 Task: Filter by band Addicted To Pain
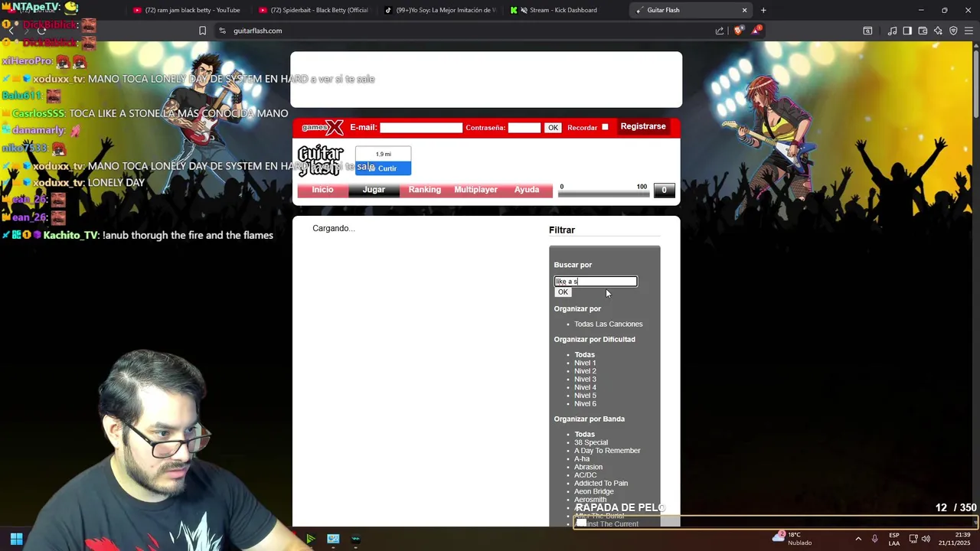(x=601, y=484)
